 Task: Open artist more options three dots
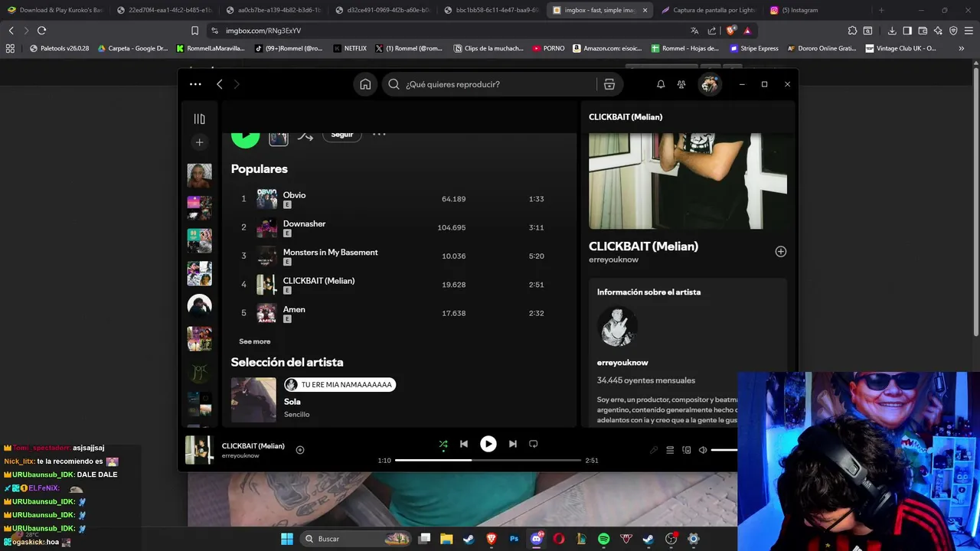pyautogui.click(x=379, y=135)
